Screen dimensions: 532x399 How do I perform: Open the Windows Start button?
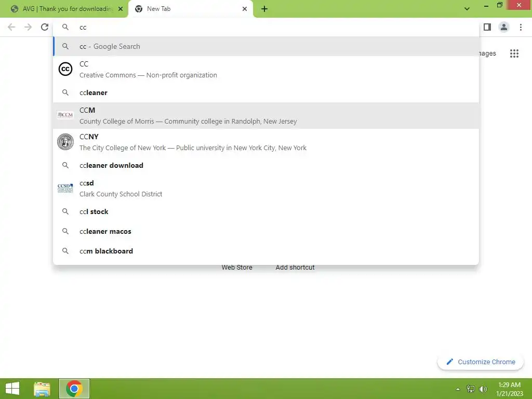(12, 389)
